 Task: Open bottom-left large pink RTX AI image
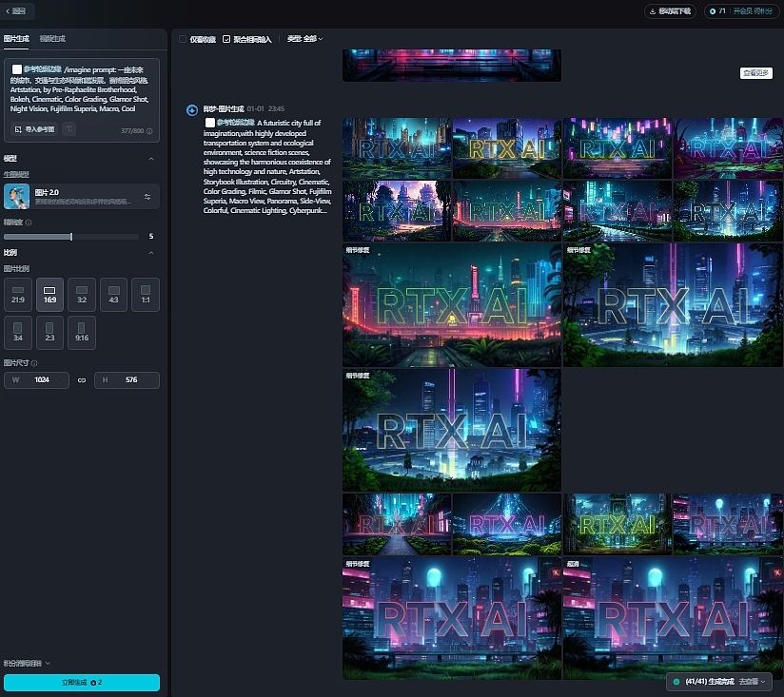point(452,618)
